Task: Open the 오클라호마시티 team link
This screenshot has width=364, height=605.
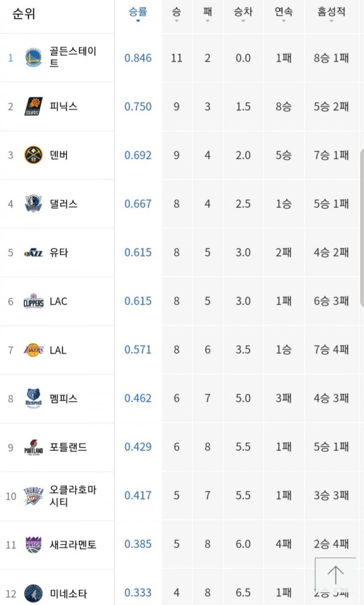Action: point(73,496)
